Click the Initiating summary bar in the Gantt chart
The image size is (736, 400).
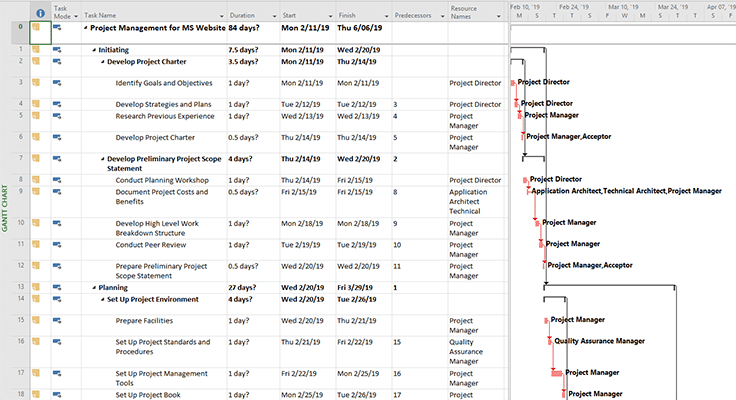click(x=528, y=48)
